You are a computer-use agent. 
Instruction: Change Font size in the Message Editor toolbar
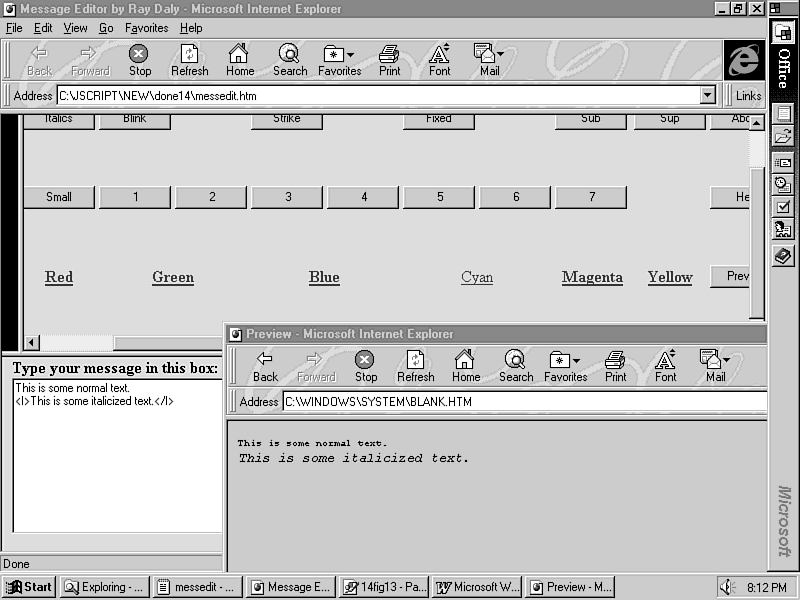439,60
